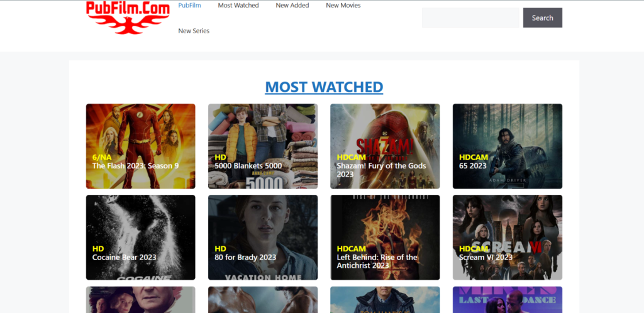This screenshot has width=644, height=313.
Task: Open Left Behind: Rise of the Antichrist poster
Action: 385,237
